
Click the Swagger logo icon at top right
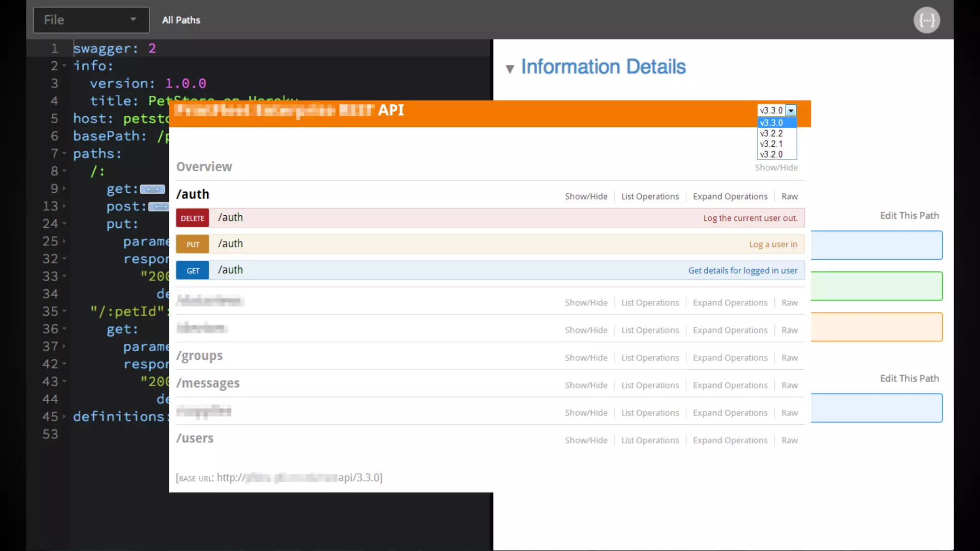point(926,20)
